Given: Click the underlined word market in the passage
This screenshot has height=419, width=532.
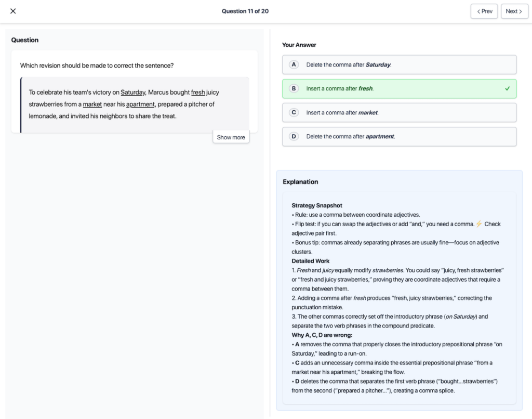Looking at the screenshot, I should coord(92,104).
